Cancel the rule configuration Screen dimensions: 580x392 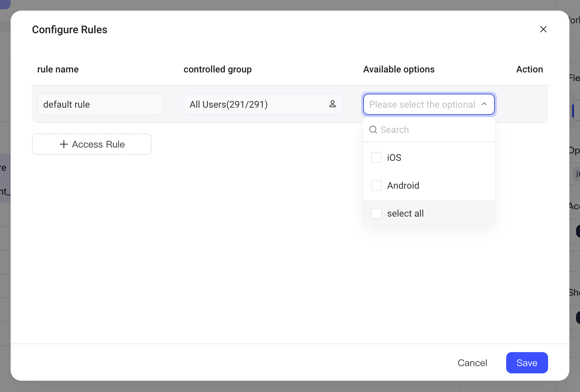click(472, 363)
